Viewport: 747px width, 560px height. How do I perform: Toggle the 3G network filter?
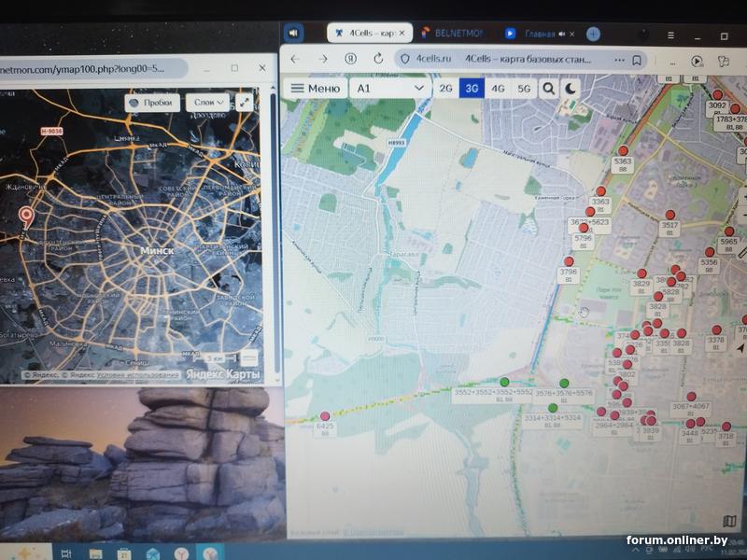click(472, 89)
